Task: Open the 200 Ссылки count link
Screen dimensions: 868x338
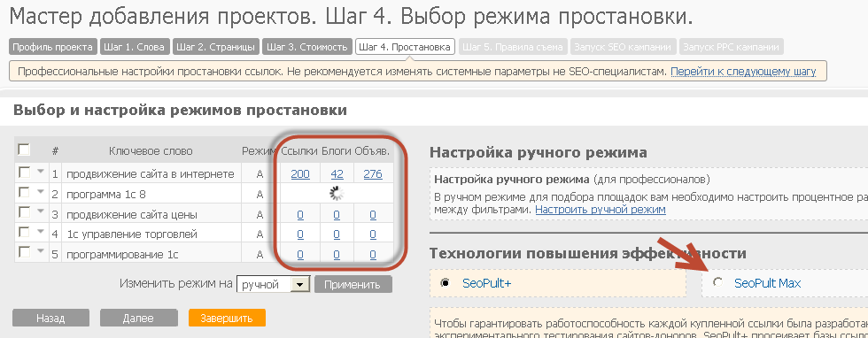Action: pos(300,174)
